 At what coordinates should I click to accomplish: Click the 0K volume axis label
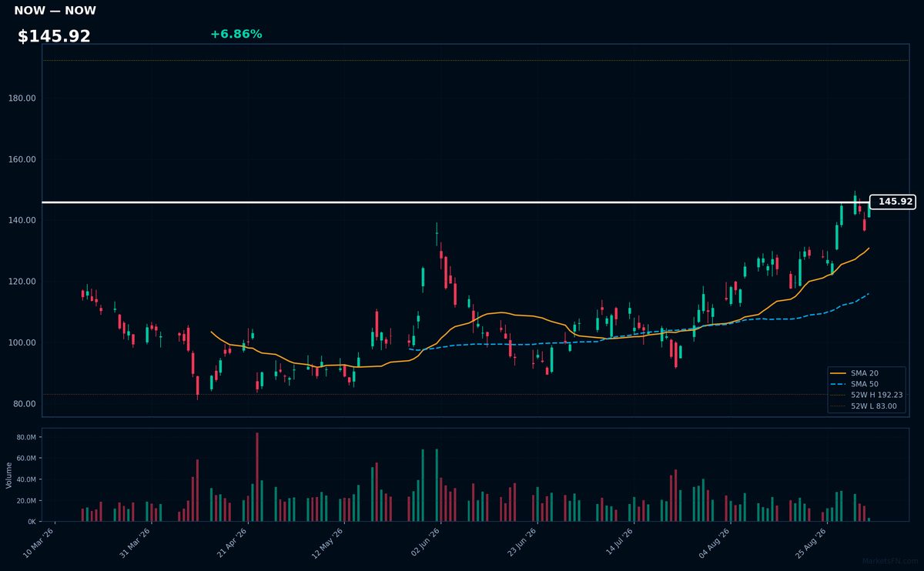pos(32,522)
